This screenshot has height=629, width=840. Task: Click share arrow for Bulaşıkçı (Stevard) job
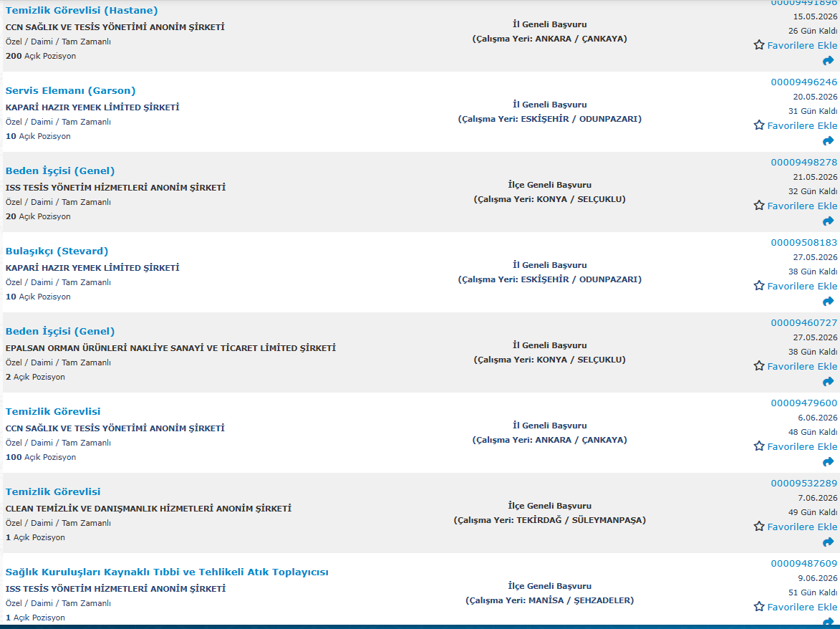pyautogui.click(x=828, y=302)
